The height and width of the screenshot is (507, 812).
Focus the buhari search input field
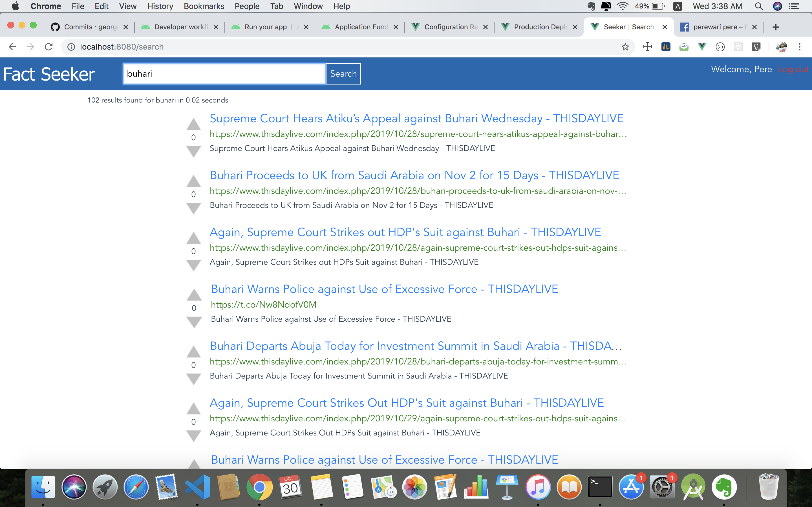224,74
